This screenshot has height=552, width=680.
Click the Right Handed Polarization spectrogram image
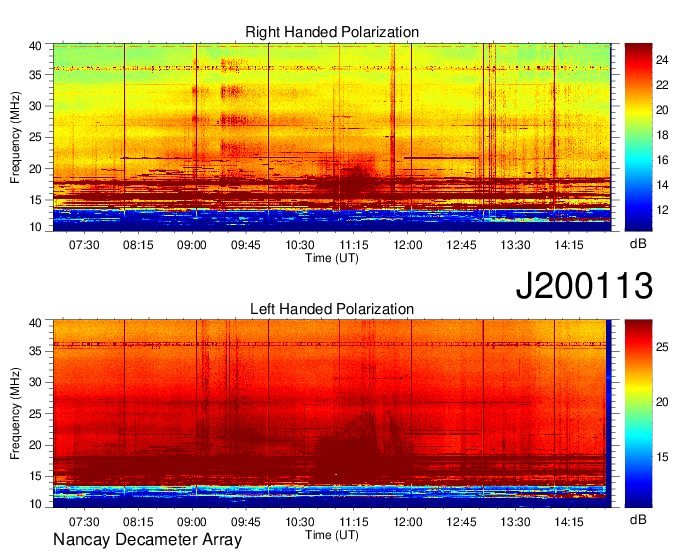(332, 137)
